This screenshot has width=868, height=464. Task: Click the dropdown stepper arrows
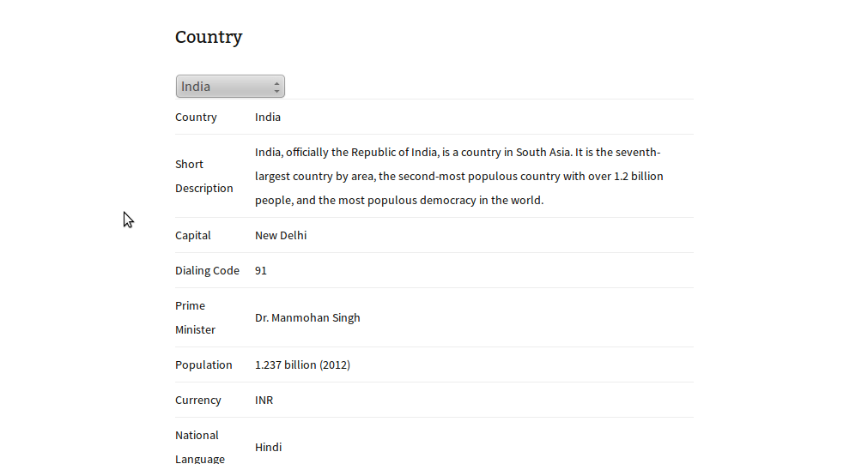pyautogui.click(x=276, y=87)
